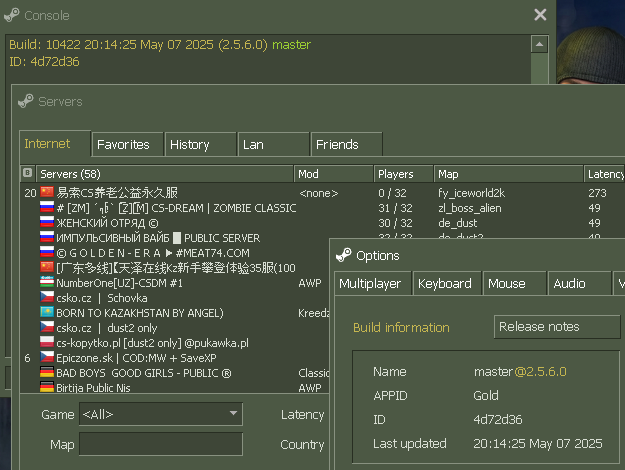Click Polish flag of cs-kopytko.pl server

47,342
